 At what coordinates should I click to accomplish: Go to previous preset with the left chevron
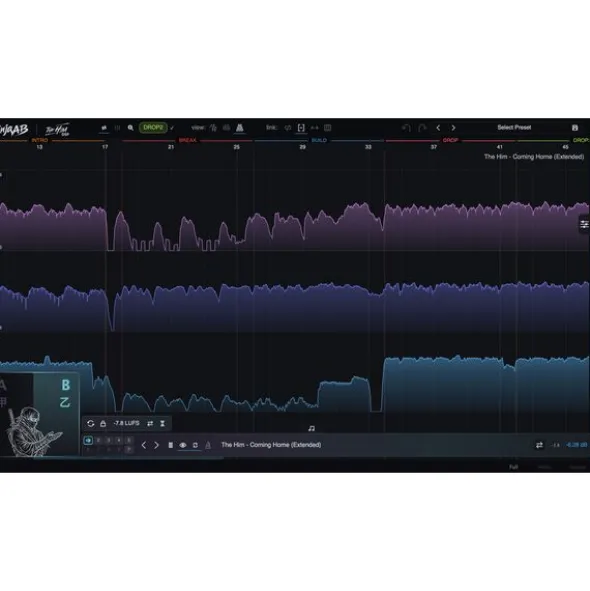click(x=438, y=128)
